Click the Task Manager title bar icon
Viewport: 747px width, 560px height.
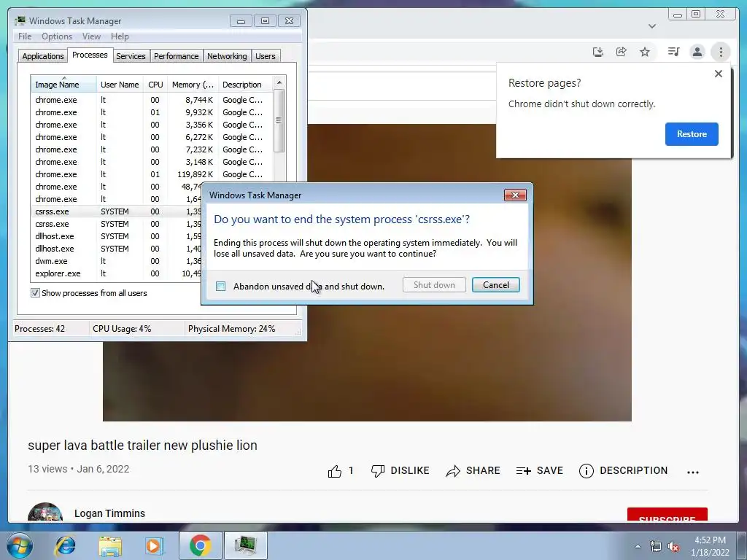pos(20,21)
